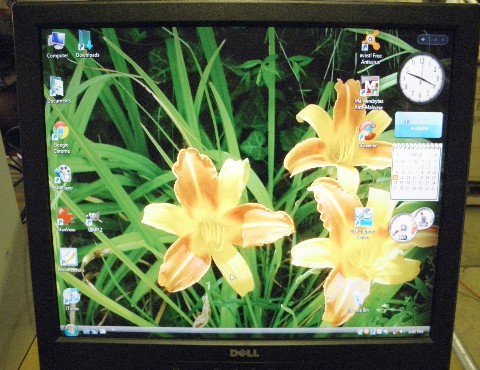
Task: Click the taskbar clock time
Action: 415,332
